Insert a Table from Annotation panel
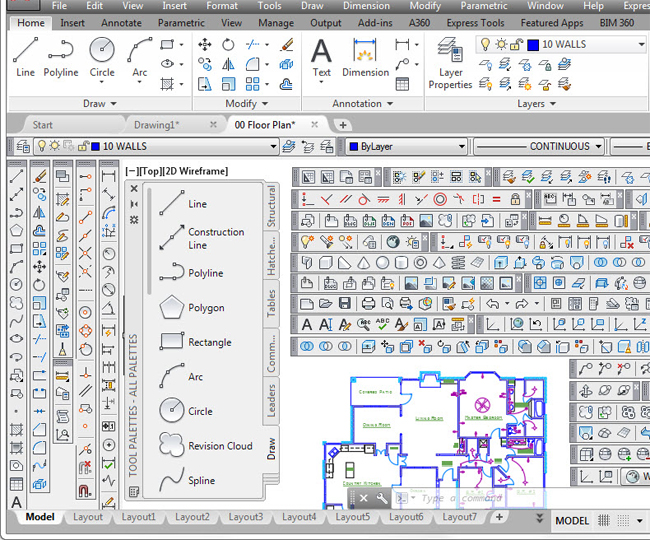Image resolution: width=650 pixels, height=540 pixels. [402, 84]
